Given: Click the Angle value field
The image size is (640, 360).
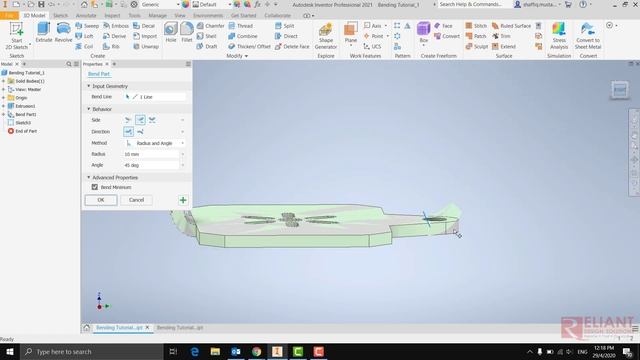Looking at the screenshot, I should click(x=151, y=165).
